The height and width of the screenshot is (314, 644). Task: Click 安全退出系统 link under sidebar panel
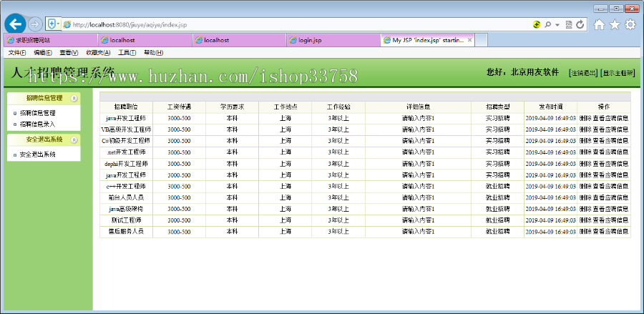coord(37,154)
